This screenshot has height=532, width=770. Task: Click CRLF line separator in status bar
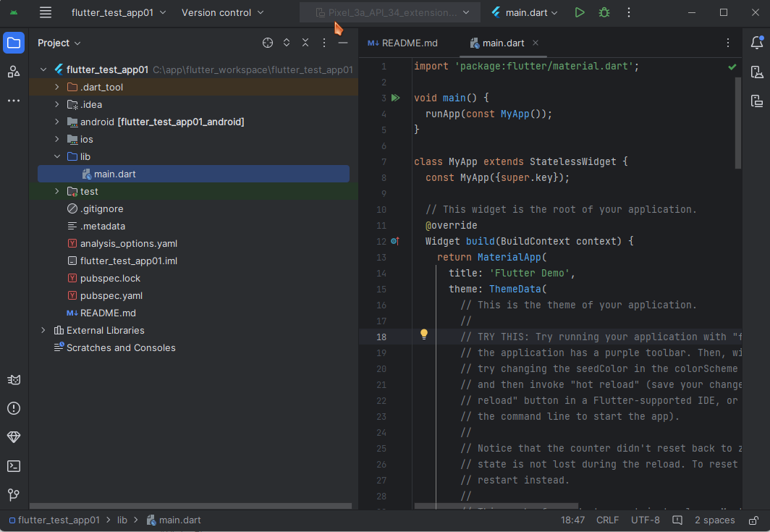607,520
